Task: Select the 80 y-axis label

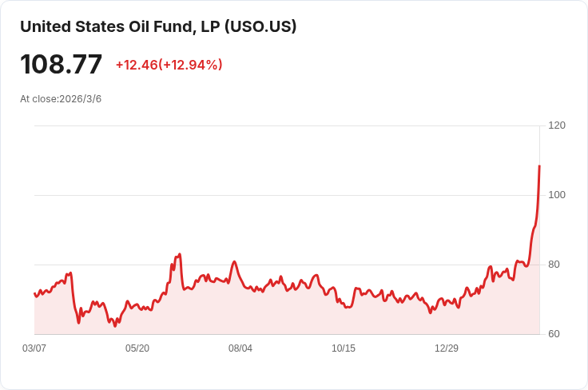Action: [554, 265]
